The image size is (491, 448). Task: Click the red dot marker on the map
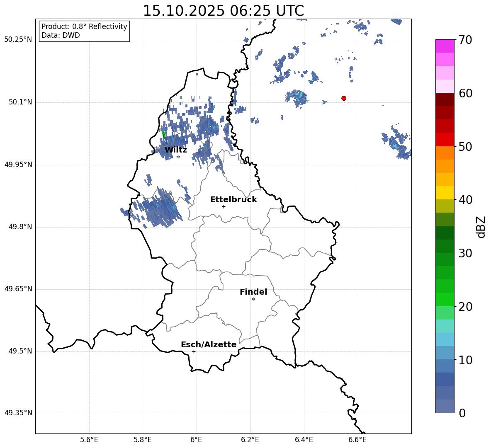click(x=344, y=98)
